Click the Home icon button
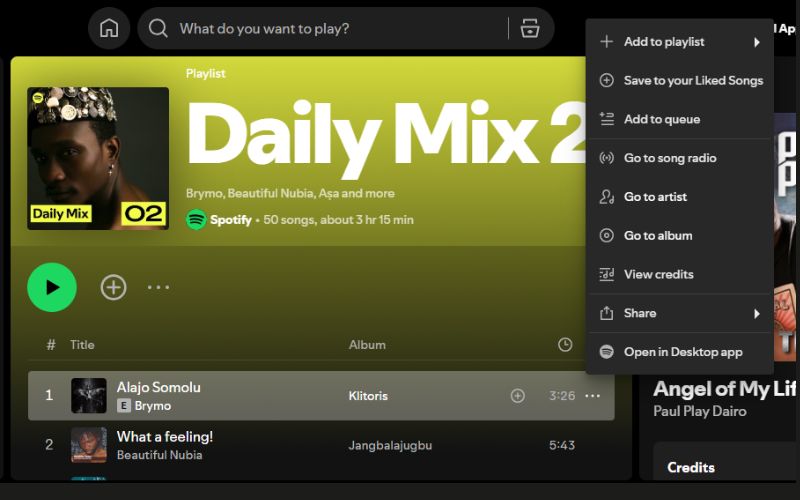Viewport: 800px width, 500px height. [109, 28]
